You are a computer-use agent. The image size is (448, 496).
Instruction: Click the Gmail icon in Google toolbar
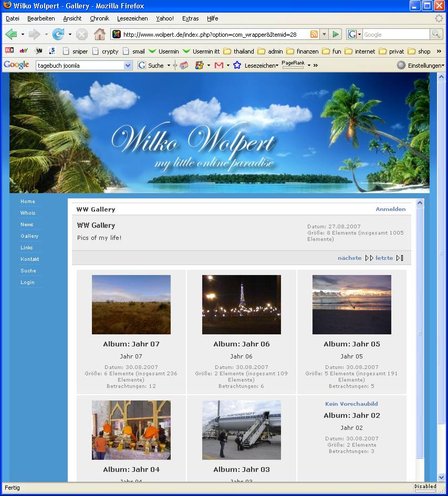coord(219,66)
